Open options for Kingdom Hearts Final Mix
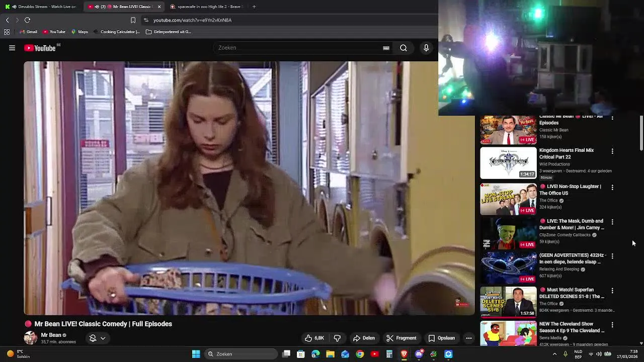644x362 pixels. 612,151
